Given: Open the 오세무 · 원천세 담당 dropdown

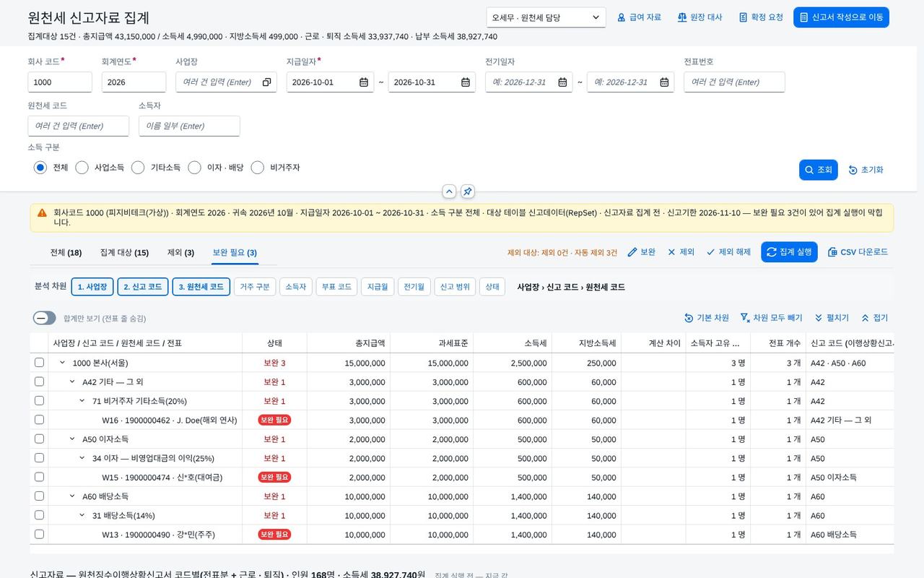Looking at the screenshot, I should coord(546,17).
